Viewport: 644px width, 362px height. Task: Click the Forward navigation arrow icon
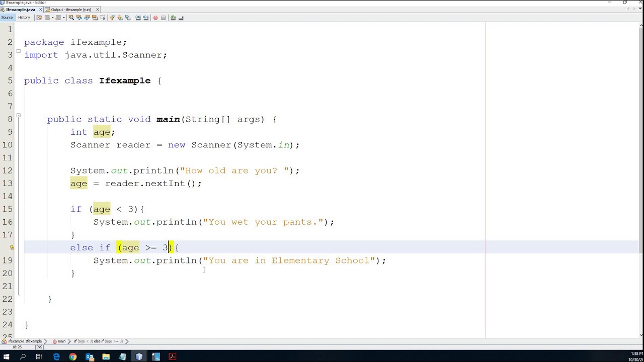(x=58, y=18)
